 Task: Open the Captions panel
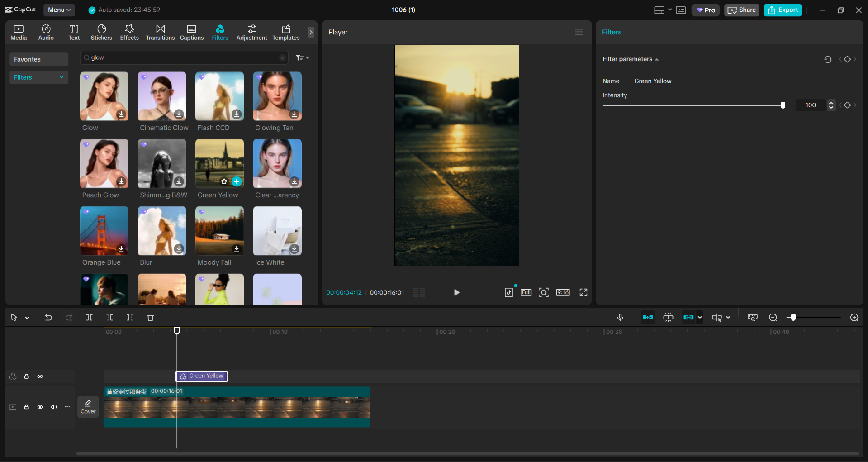(x=191, y=32)
